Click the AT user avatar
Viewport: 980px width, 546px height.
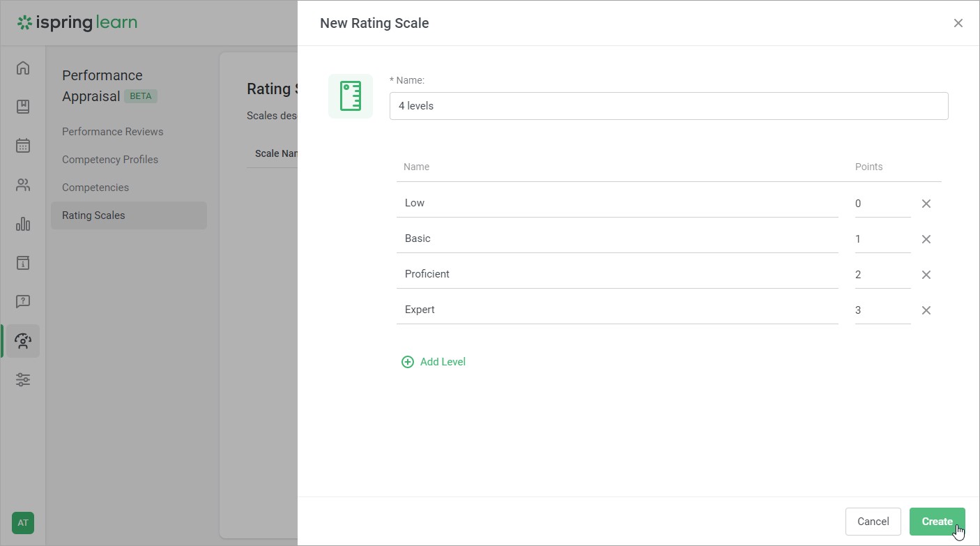click(x=23, y=523)
